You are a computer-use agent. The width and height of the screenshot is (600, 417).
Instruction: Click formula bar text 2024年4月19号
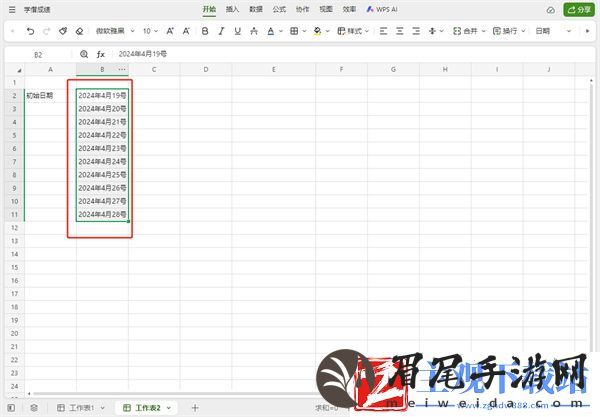tap(143, 54)
